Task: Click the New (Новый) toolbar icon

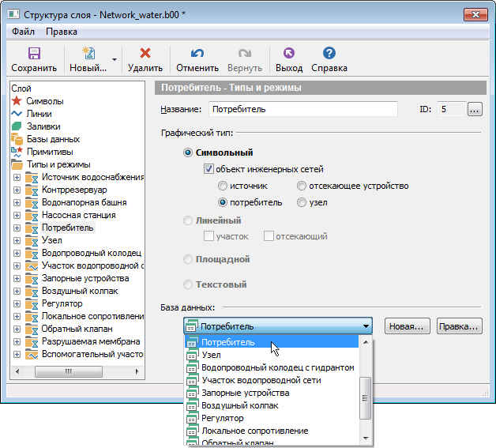Action: pos(88,54)
